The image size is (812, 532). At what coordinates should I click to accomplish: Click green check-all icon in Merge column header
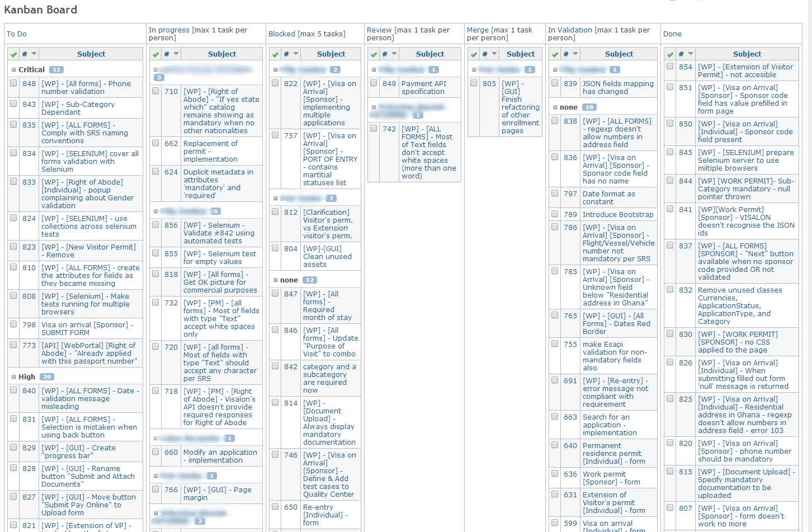pyautogui.click(x=474, y=54)
